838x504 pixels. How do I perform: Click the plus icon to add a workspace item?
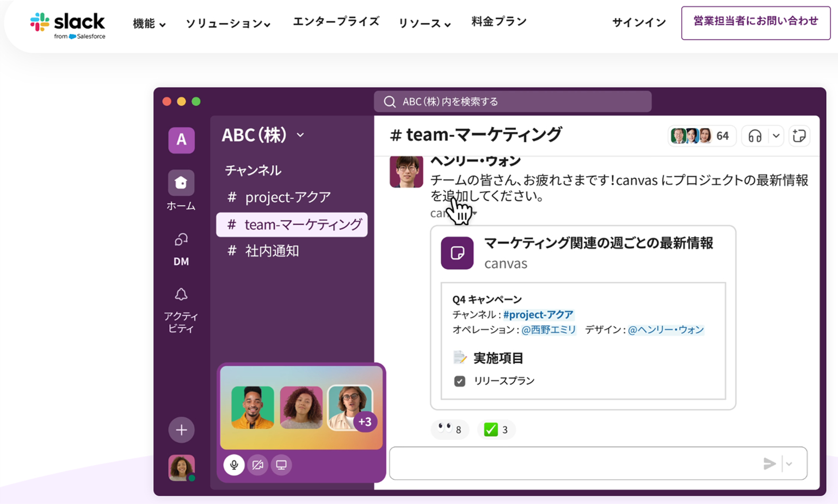click(181, 430)
